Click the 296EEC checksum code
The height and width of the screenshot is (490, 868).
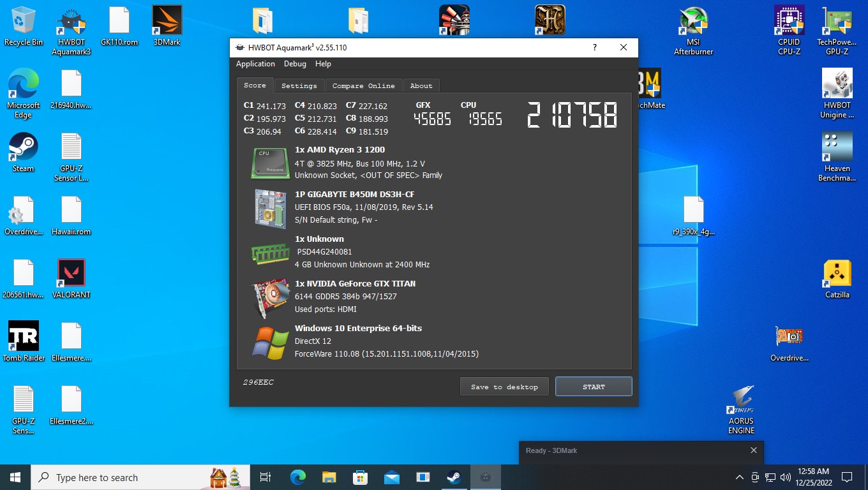(x=258, y=382)
